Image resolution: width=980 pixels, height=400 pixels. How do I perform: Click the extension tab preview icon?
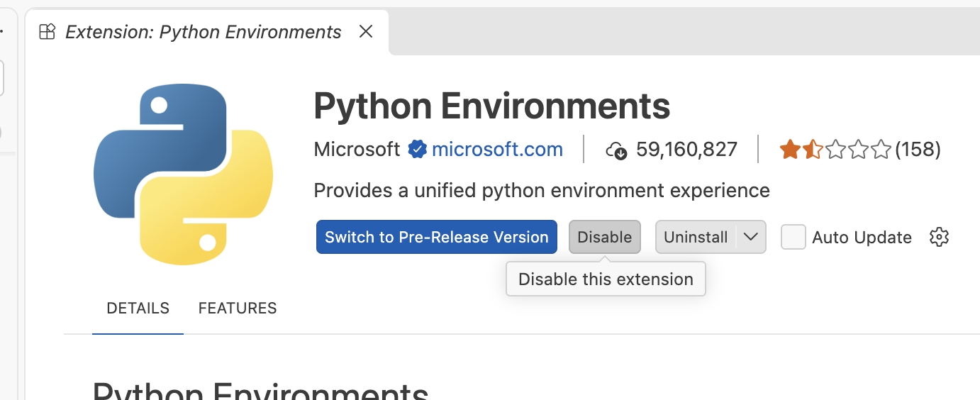47,32
